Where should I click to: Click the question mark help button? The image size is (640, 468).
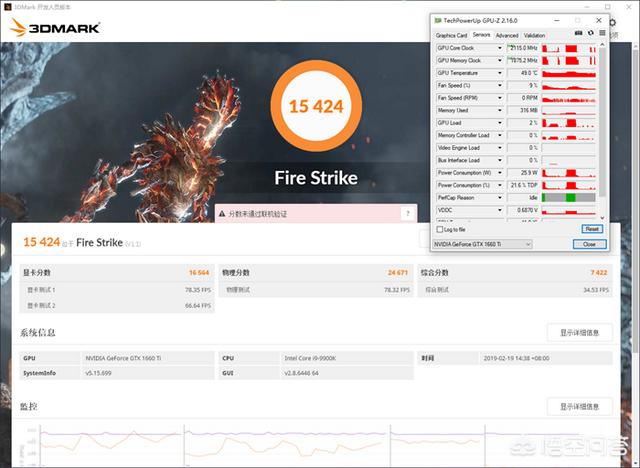coord(407,213)
